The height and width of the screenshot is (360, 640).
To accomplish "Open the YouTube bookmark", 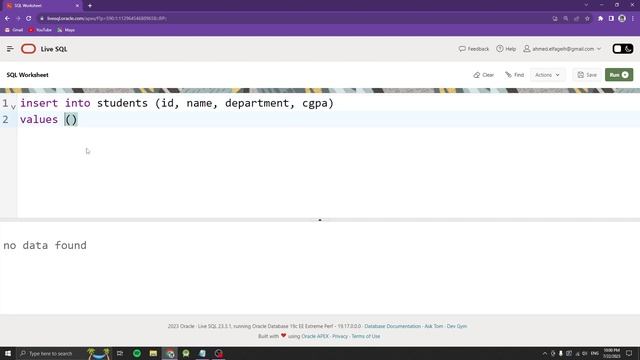I will 40,30.
